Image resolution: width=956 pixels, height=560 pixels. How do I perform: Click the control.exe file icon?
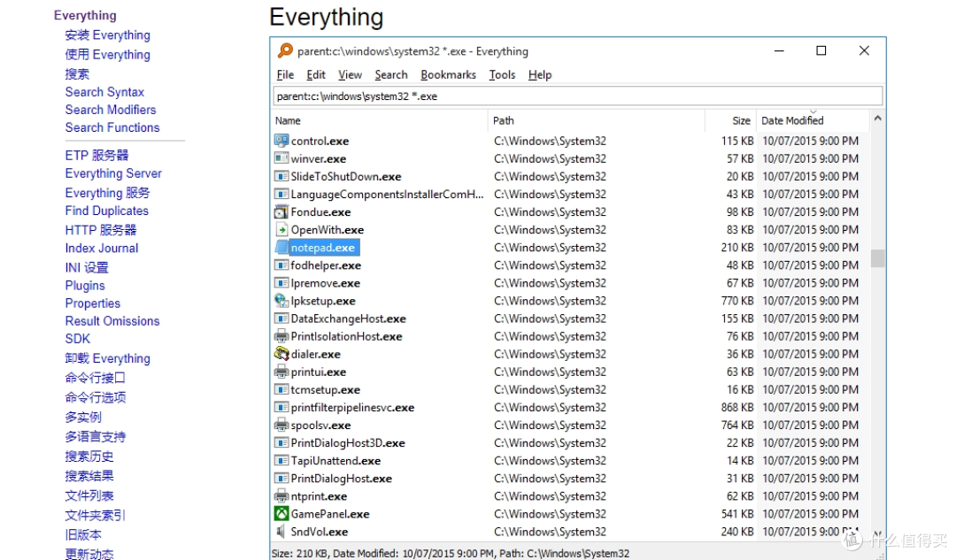pyautogui.click(x=281, y=141)
